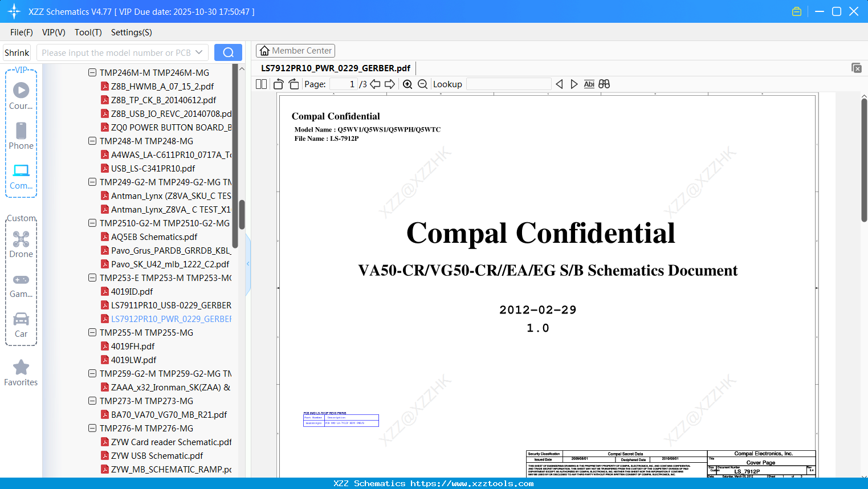Viewport: 868px width, 489px height.
Task: Open the Settings(S) menu
Action: (x=132, y=32)
